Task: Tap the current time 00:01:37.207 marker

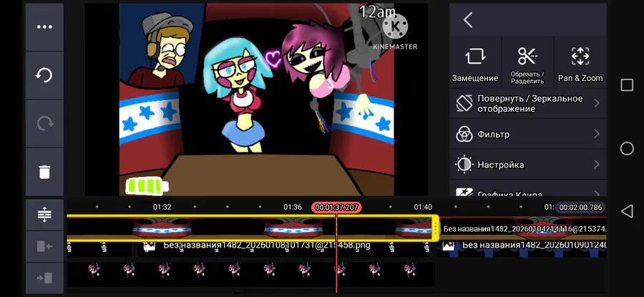Action: click(x=336, y=208)
